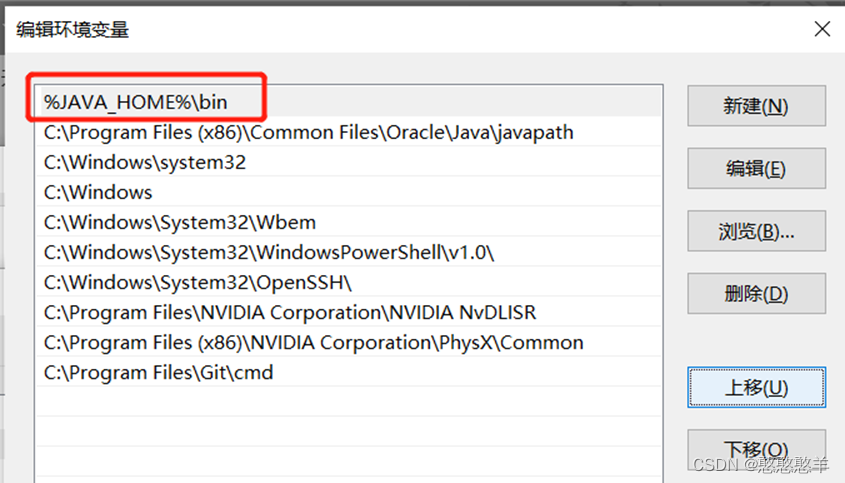Click the 新建(N) button
Viewport: 845px width, 483px height.
tap(756, 106)
